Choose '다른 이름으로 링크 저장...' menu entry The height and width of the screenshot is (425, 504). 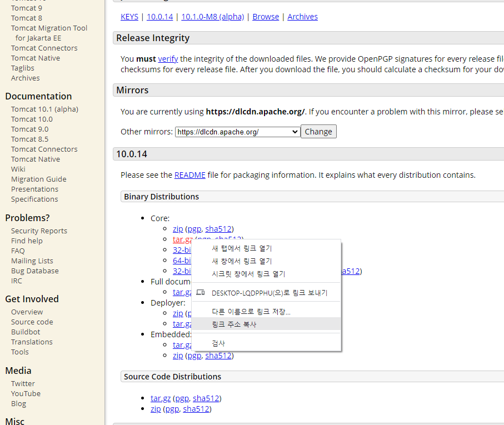point(266,312)
